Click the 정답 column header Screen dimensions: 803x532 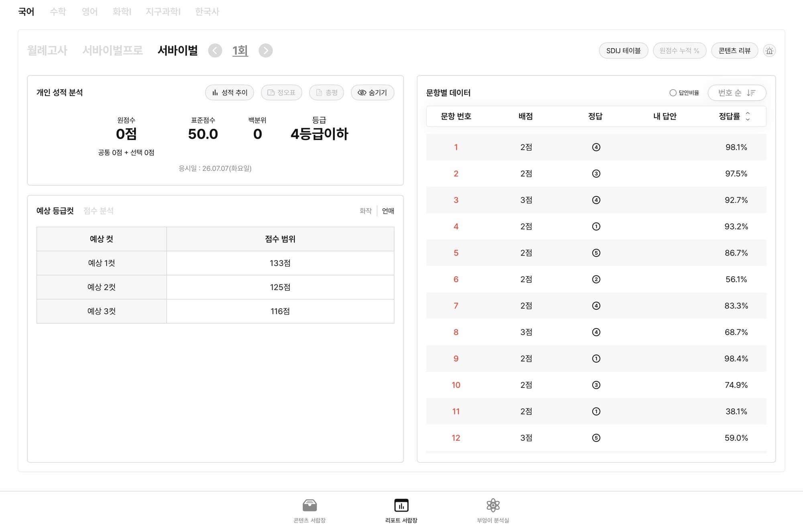click(x=595, y=116)
